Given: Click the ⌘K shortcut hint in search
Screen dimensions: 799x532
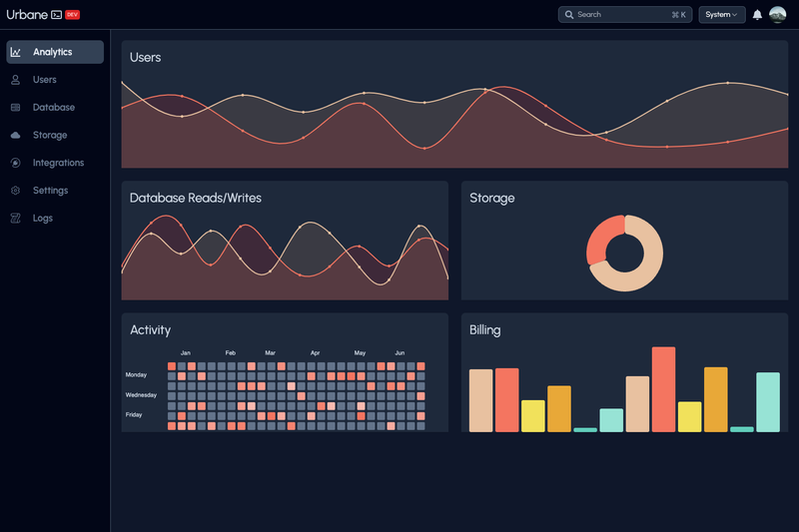Looking at the screenshot, I should (x=679, y=15).
